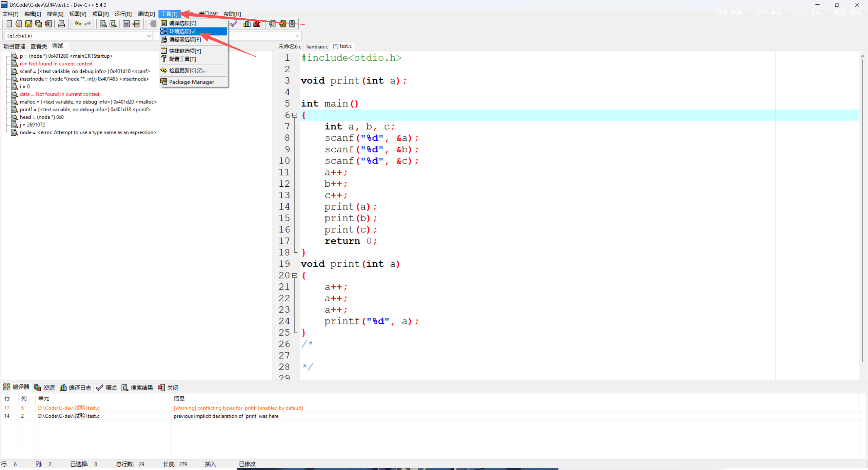
Task: Click the Profile analysis bar-chart icon
Action: (247, 24)
